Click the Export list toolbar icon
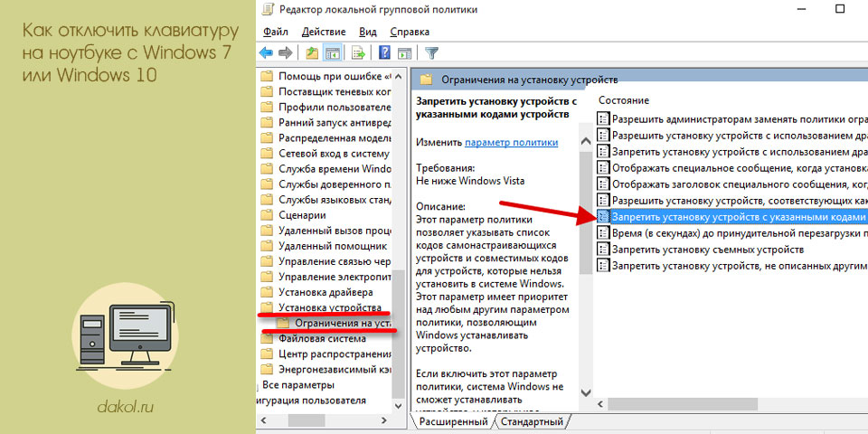This screenshot has height=434, width=868. (x=359, y=53)
